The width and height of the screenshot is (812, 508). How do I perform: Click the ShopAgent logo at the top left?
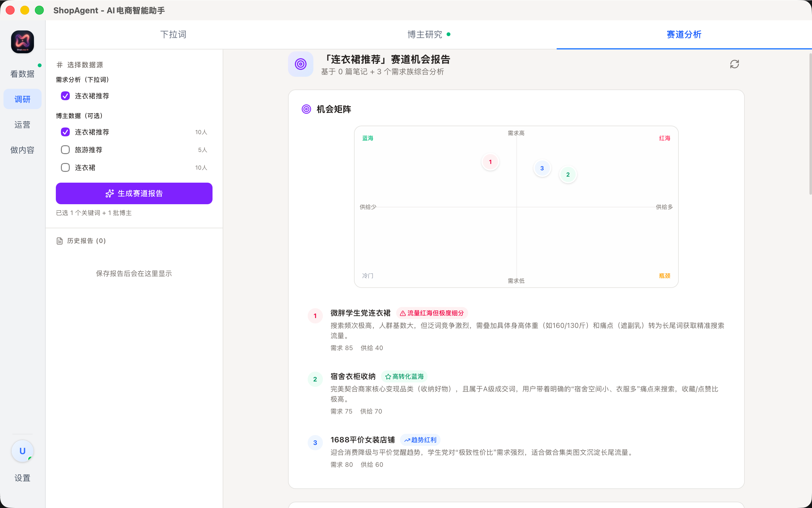[22, 42]
